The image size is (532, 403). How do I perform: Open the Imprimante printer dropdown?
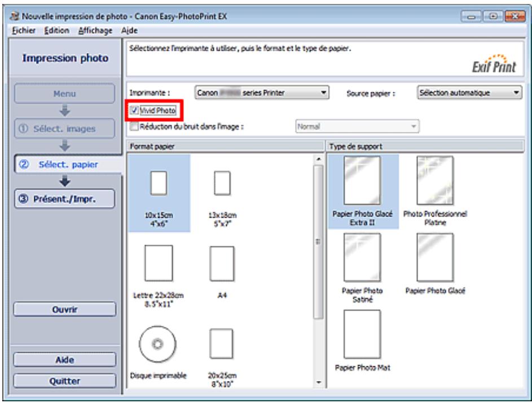(x=262, y=92)
